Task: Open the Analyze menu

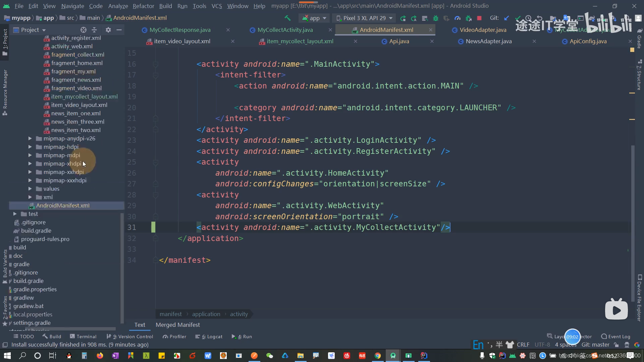Action: point(118,6)
